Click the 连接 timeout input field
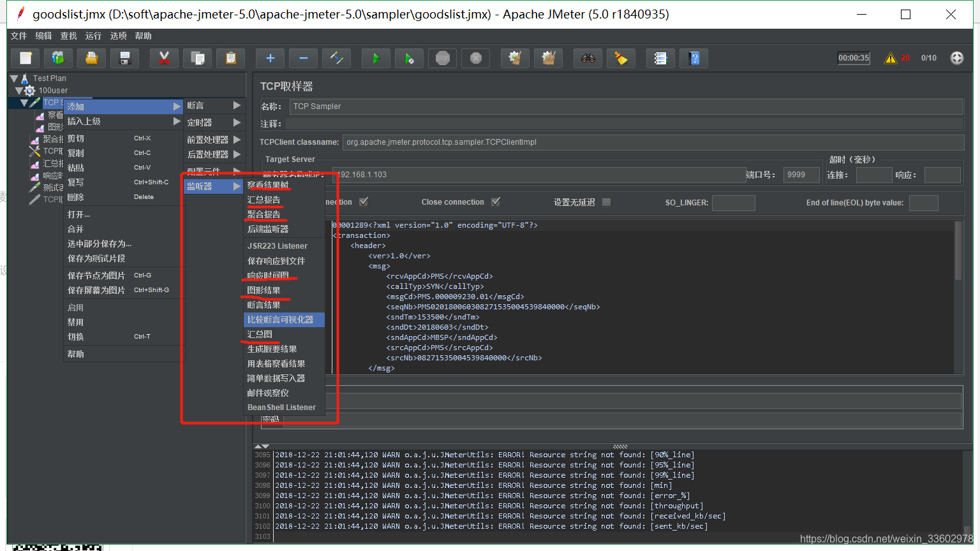980x551 pixels. tap(873, 175)
